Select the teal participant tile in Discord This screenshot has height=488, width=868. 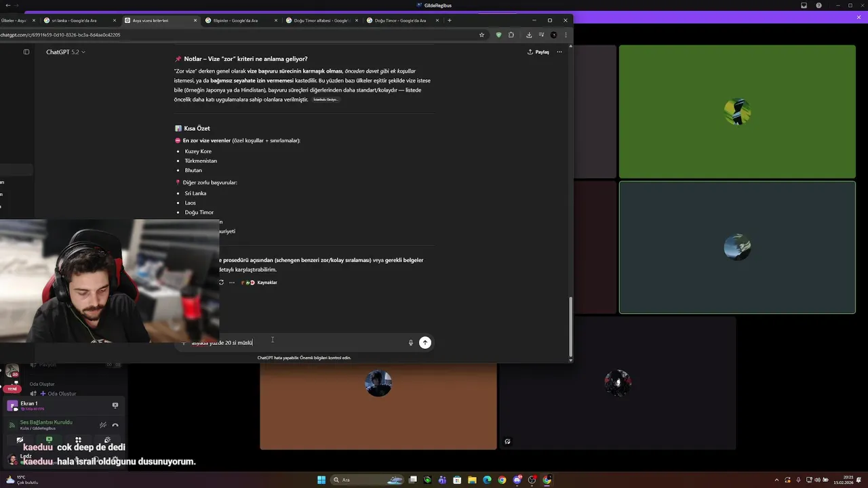(737, 247)
